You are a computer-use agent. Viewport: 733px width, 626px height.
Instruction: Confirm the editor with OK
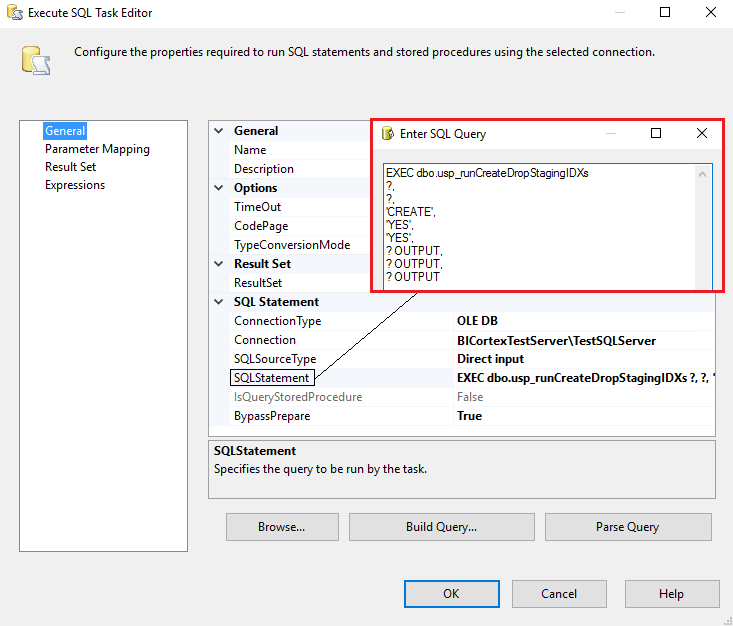point(452,594)
